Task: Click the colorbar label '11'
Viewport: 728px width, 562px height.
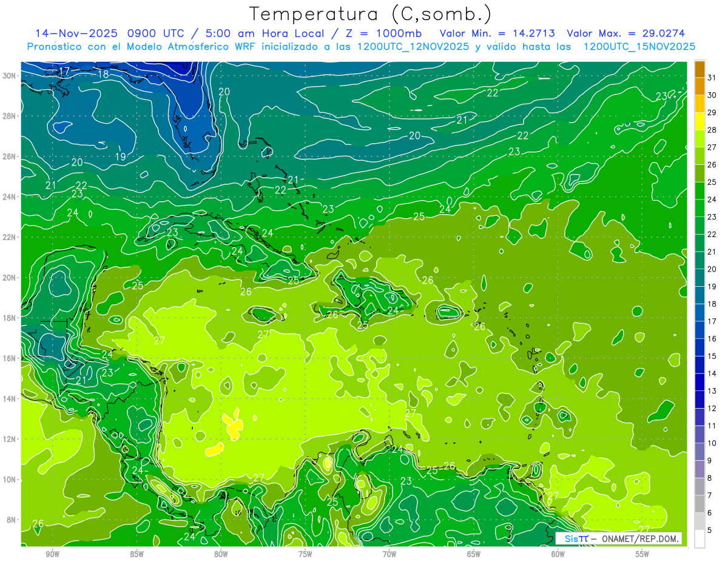Action: 712,426
